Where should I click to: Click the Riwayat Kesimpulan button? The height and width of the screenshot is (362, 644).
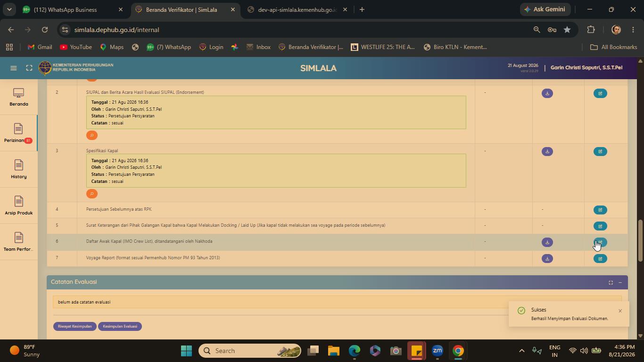pyautogui.click(x=75, y=326)
